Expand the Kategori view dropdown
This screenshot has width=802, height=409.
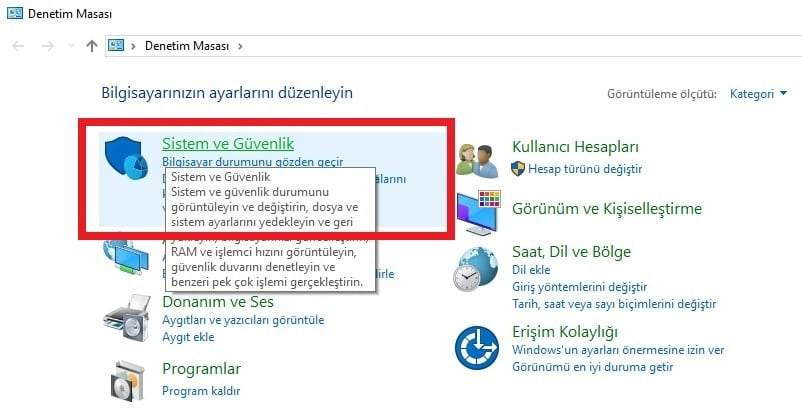pyautogui.click(x=758, y=94)
